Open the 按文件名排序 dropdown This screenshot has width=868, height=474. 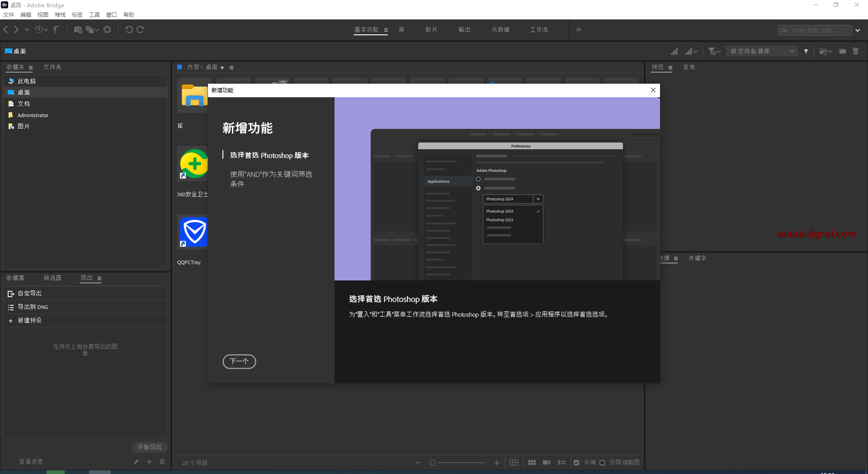tap(761, 51)
